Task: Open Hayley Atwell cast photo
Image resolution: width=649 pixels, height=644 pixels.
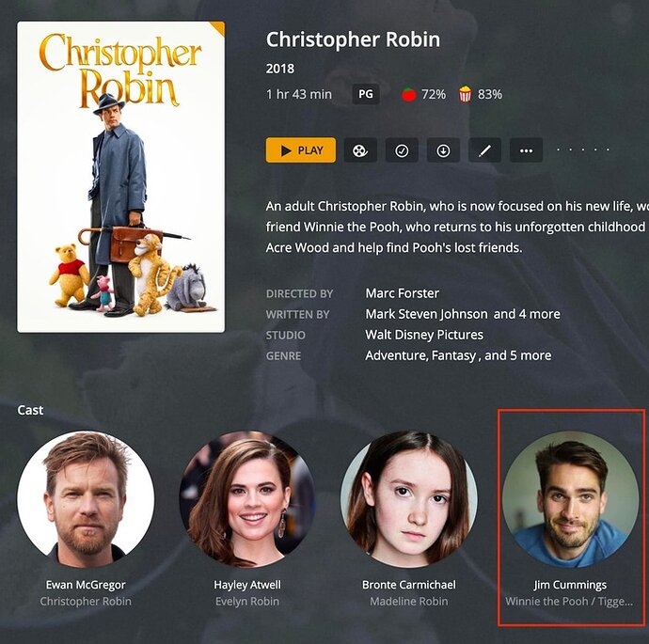Action: (x=247, y=499)
